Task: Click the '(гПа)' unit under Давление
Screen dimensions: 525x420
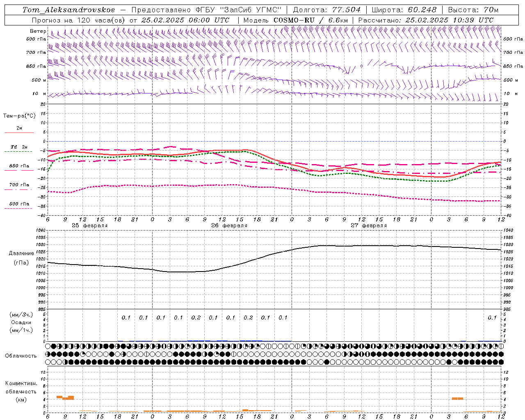Action: (21, 263)
